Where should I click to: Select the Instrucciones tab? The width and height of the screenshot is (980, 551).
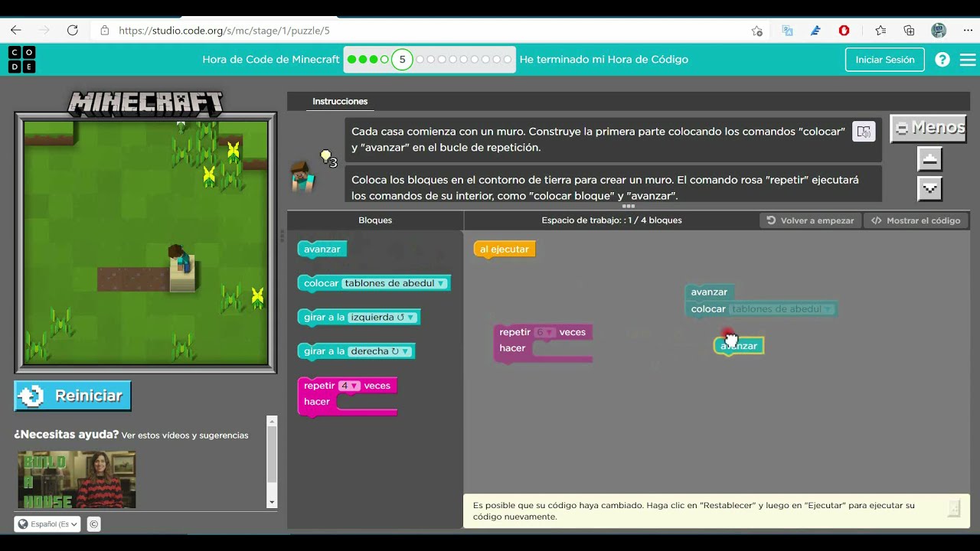click(x=340, y=101)
